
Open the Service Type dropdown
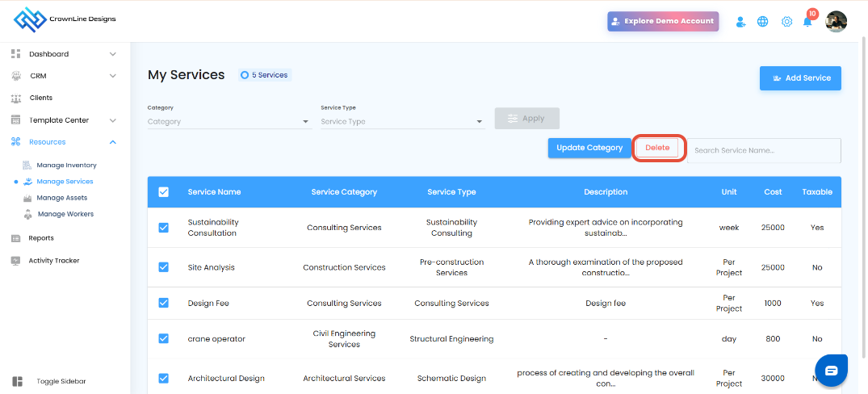pos(402,122)
